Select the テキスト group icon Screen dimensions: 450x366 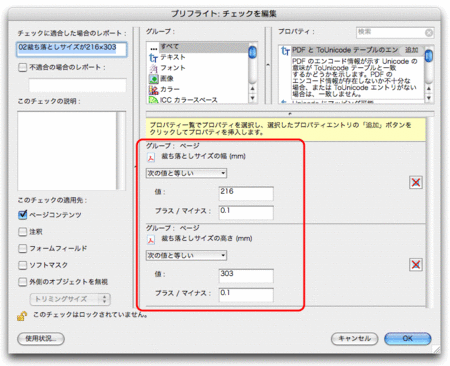point(153,58)
